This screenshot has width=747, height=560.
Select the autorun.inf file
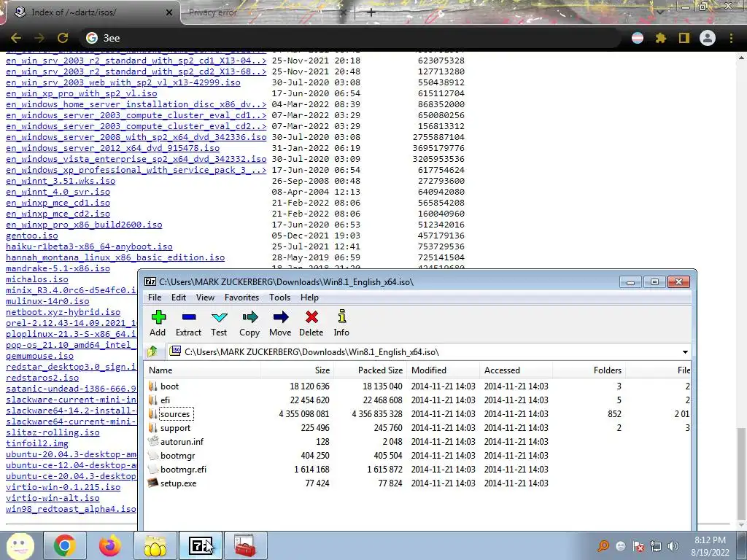[x=418, y=441]
